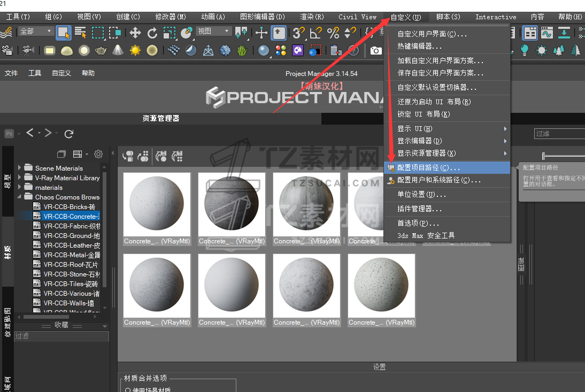Open the 修改器(M) menu
The height and width of the screenshot is (392, 585).
(171, 17)
